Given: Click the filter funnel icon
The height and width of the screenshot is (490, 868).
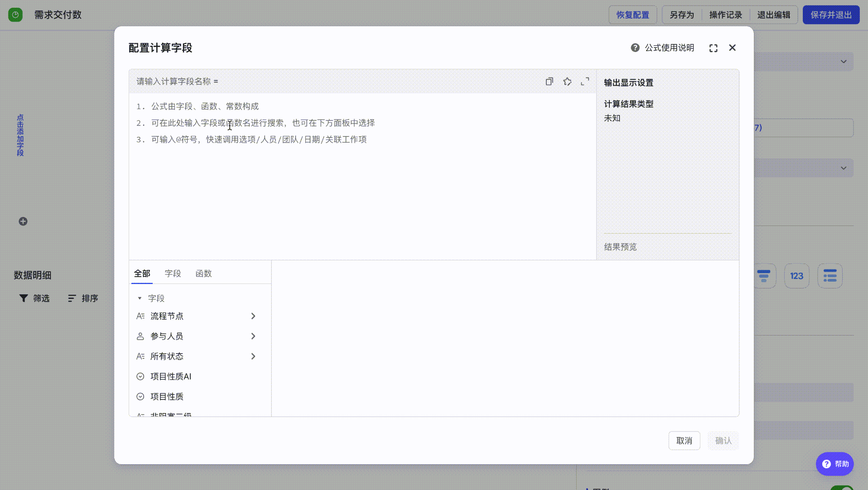Looking at the screenshot, I should [24, 298].
